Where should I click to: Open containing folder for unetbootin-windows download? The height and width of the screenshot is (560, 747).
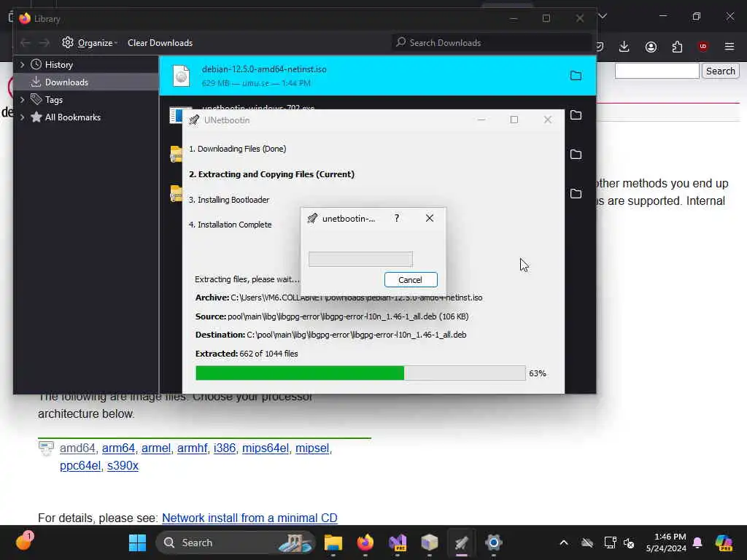[576, 115]
